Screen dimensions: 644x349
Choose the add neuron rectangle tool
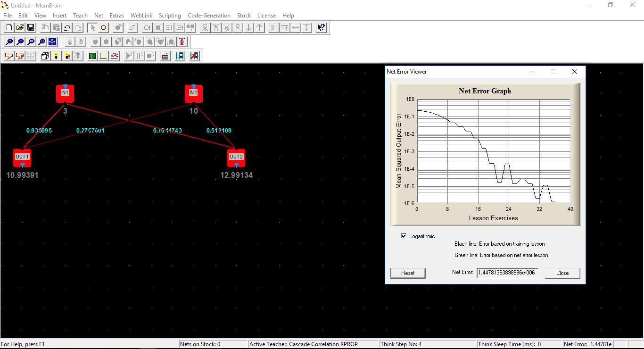pos(104,28)
